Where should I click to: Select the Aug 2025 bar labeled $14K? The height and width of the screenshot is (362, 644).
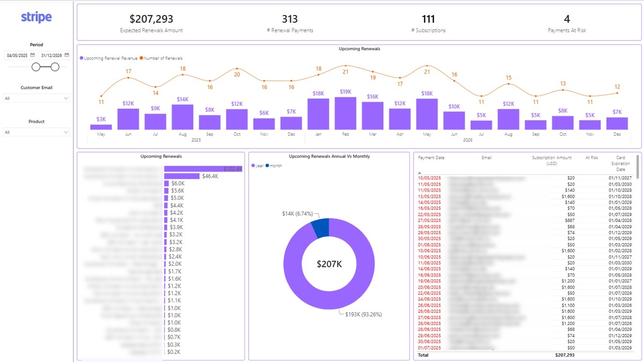[x=182, y=117]
